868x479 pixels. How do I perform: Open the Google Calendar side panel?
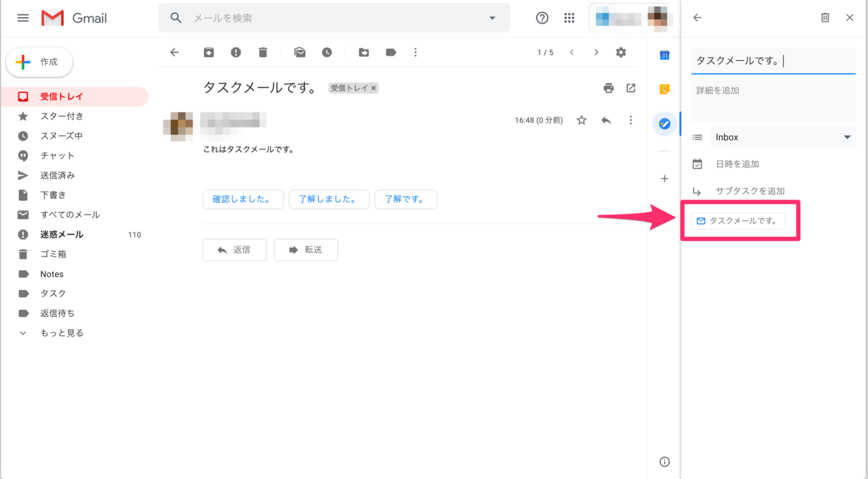coord(664,55)
